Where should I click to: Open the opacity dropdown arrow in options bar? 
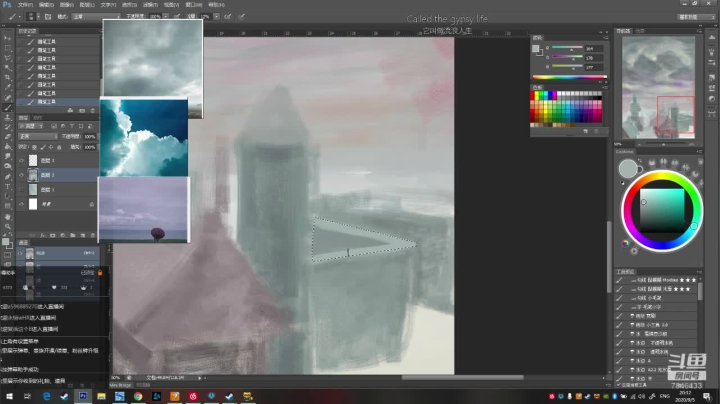pos(166,17)
